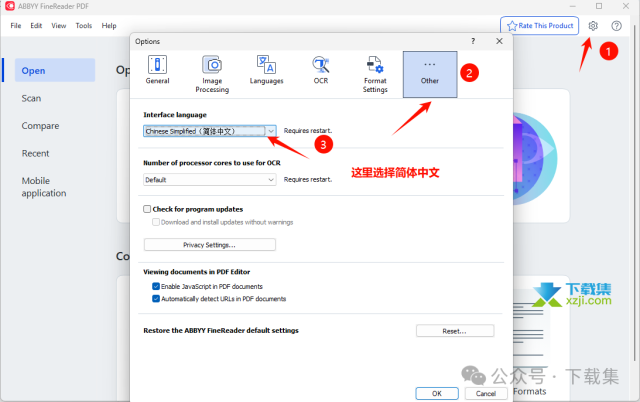Click 'Requires restart.' next to Interface language

click(308, 131)
